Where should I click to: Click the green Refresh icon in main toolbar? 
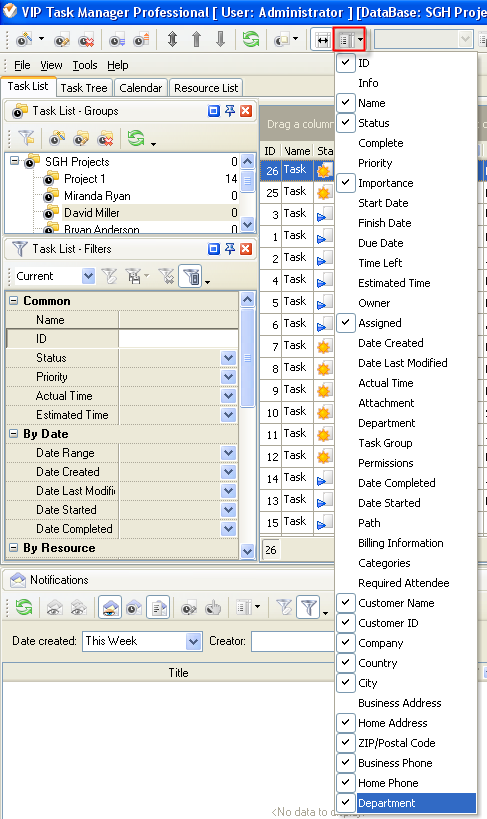pos(250,40)
